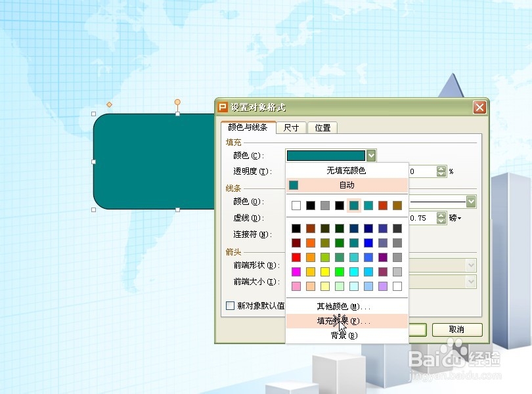
Task: Click the transparency percent field showing 0
Action: [422, 171]
